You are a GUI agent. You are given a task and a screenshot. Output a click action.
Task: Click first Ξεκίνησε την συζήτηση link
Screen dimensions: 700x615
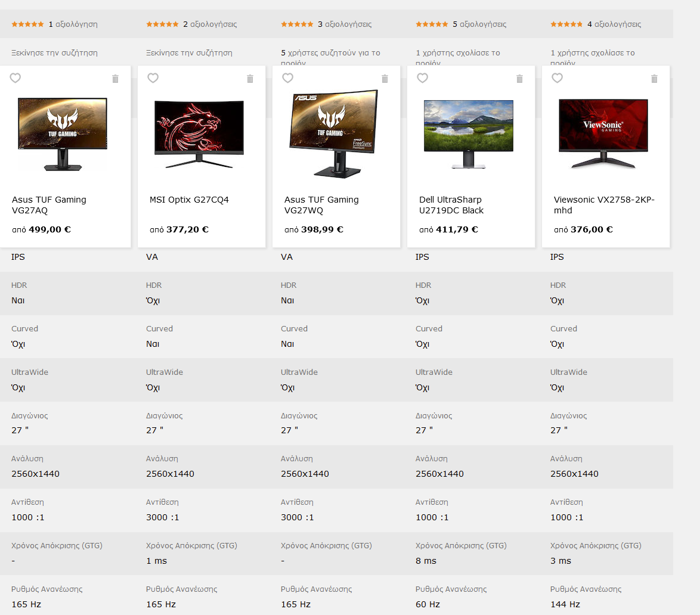point(54,52)
